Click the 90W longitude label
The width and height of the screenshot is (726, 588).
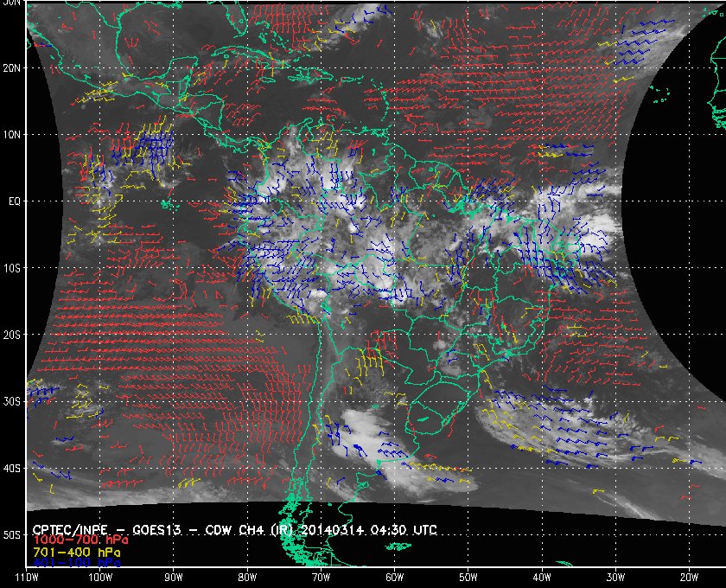pos(174,578)
